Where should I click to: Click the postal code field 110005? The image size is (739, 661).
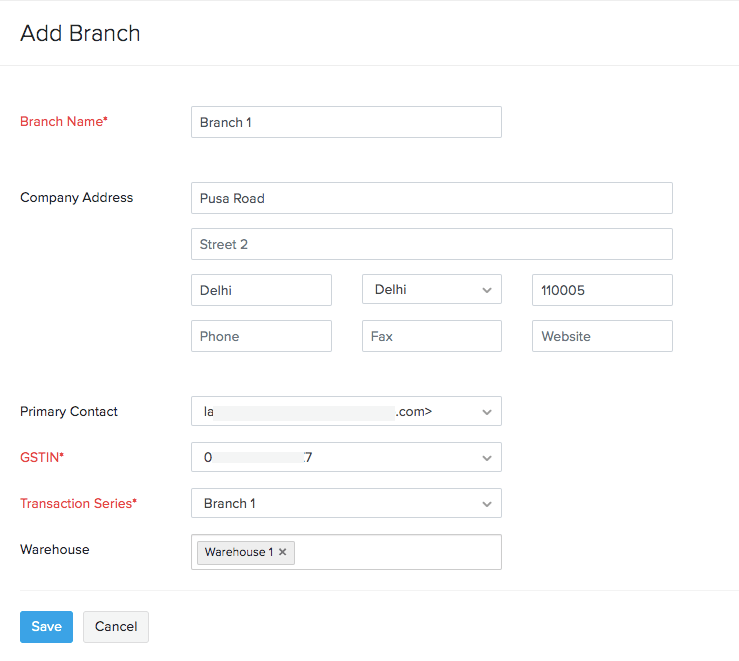point(602,290)
